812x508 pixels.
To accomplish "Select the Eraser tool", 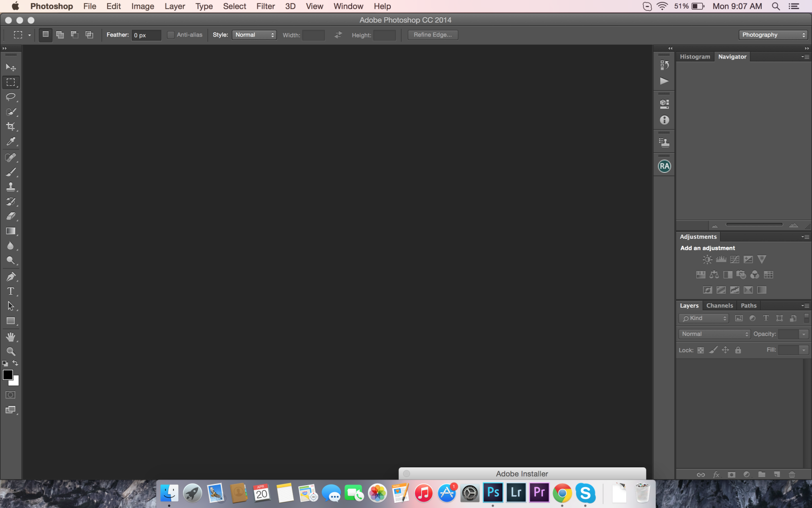I will (x=11, y=216).
